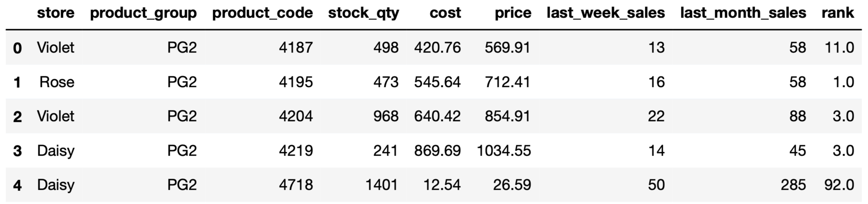Click the price cell 1034.55
This screenshot has width=868, height=204.
[x=504, y=151]
